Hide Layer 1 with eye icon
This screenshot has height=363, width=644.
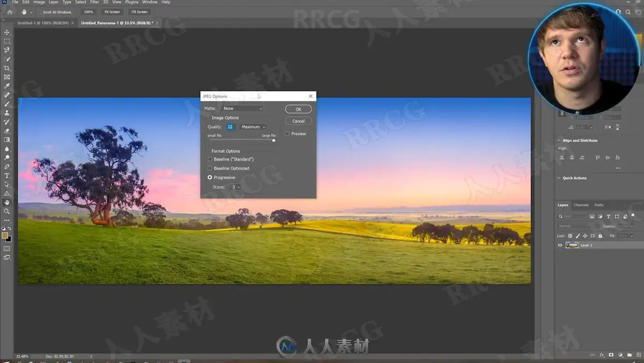[x=560, y=245]
